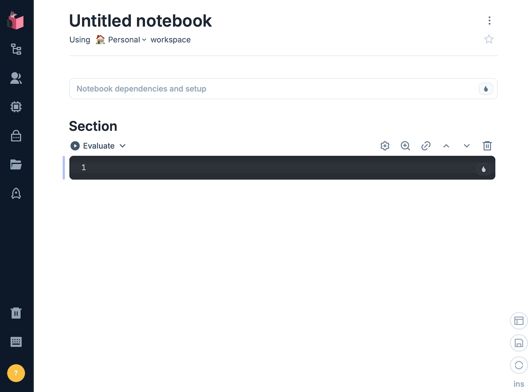This screenshot has height=392, width=532.
Task: Open cell settings gear icon
Action: [x=385, y=146]
